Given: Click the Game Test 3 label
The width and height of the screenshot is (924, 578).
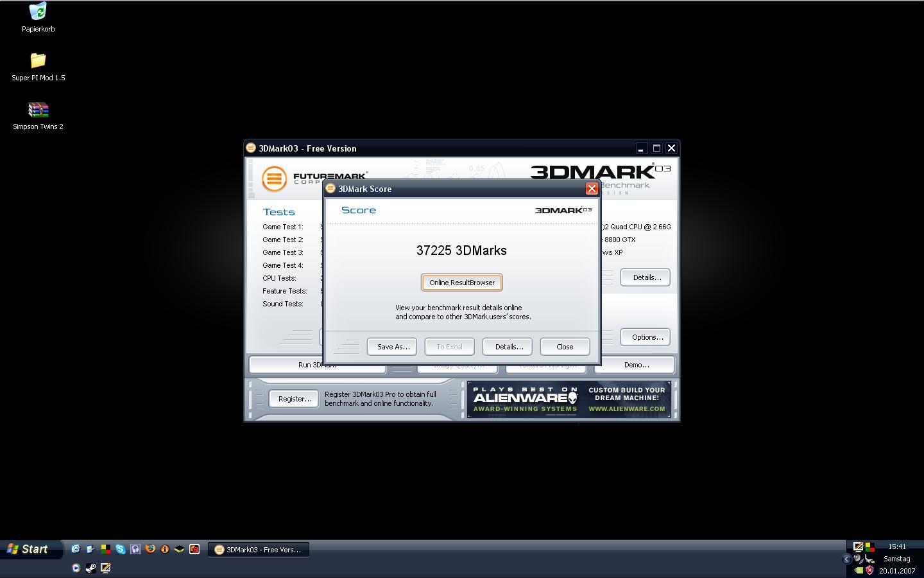Looking at the screenshot, I should tap(282, 252).
